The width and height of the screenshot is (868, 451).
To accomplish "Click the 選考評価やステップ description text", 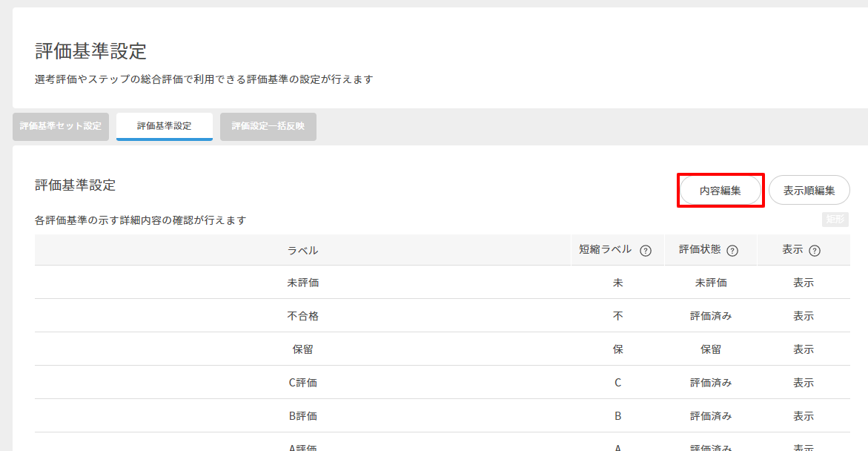I will click(x=204, y=79).
